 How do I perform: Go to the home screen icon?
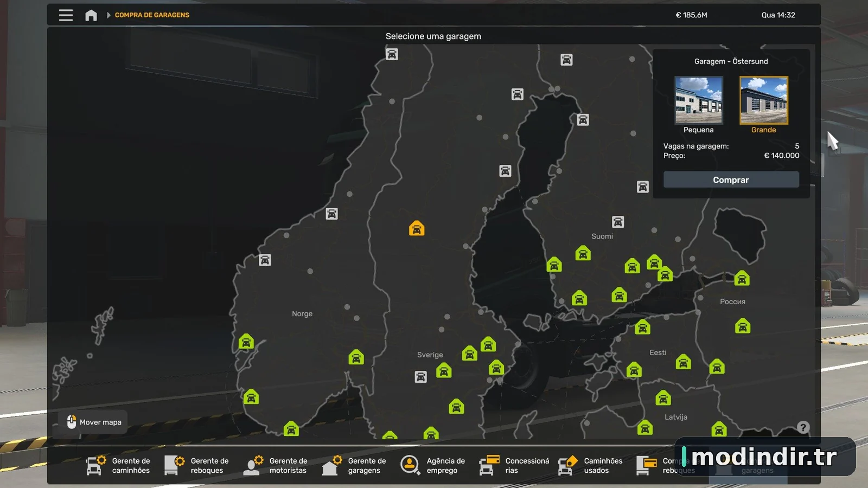coord(91,15)
